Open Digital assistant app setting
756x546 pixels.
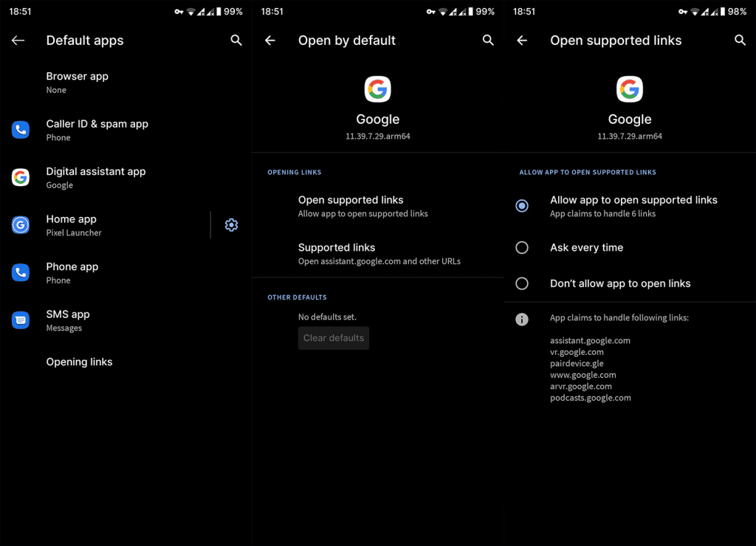(x=126, y=178)
